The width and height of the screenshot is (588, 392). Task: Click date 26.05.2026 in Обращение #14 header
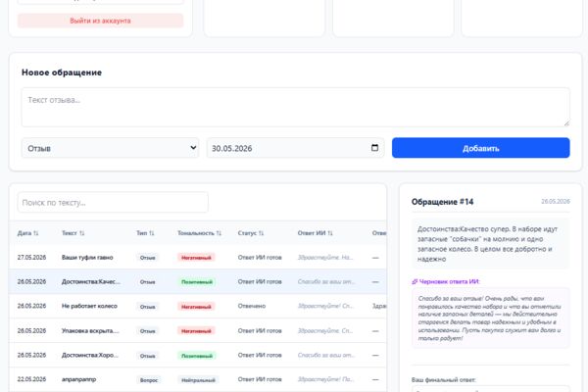click(556, 202)
